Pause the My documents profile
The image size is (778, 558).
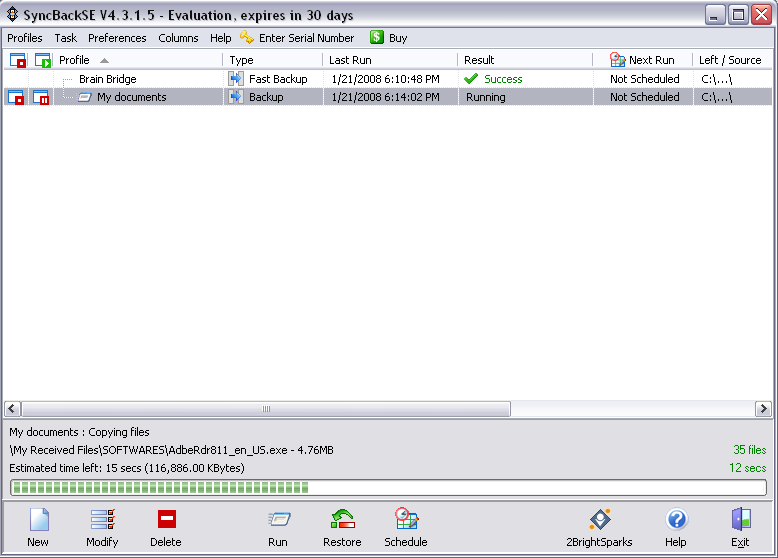click(41, 97)
